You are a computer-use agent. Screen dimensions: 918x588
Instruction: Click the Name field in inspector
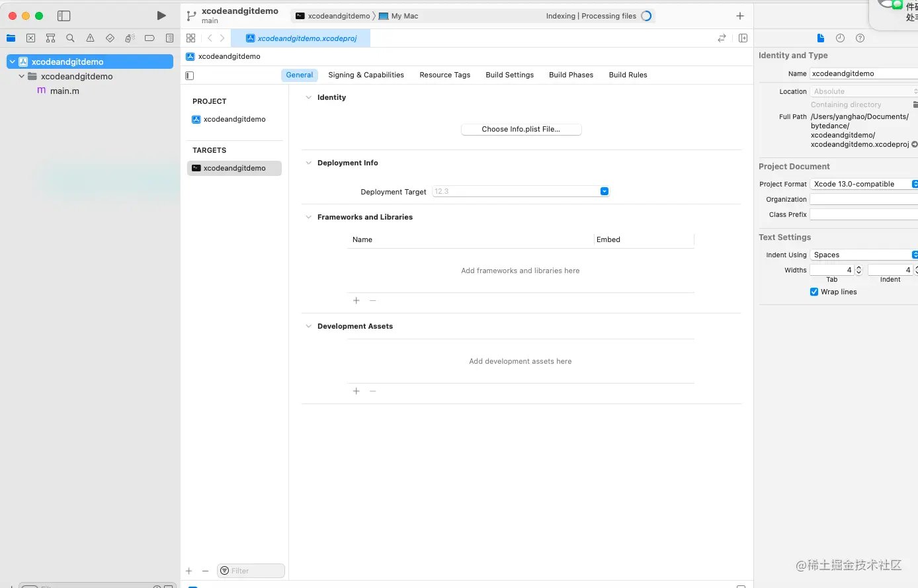[864, 73]
